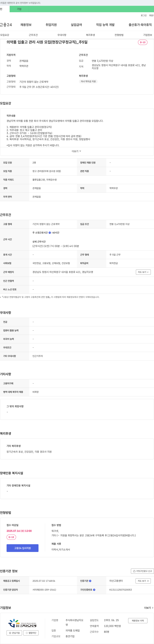154x644 pixels.
Task: Open 채용정보 이력 button
Action: click(138, 621)
